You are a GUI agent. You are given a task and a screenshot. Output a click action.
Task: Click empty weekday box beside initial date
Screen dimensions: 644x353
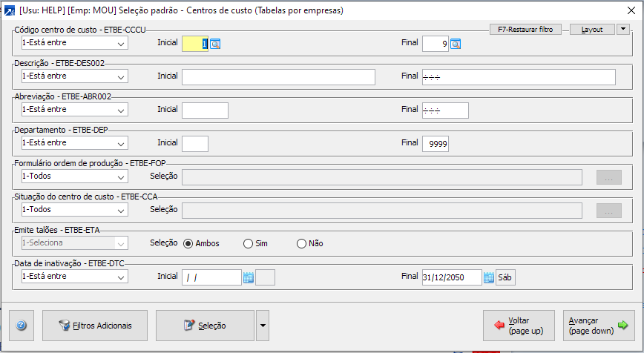point(265,277)
